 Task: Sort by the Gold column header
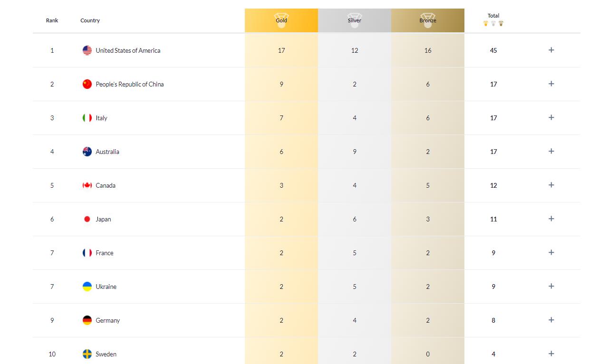(281, 20)
